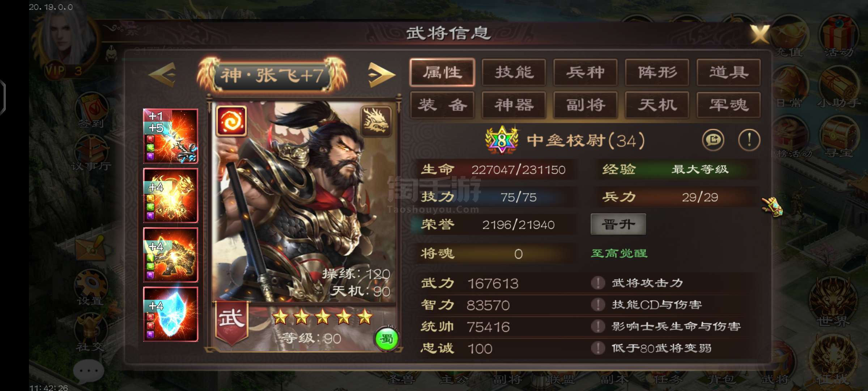Screen dimensions: 868x391
Task: Open the fire swirl skill icon on portrait
Action: point(231,121)
